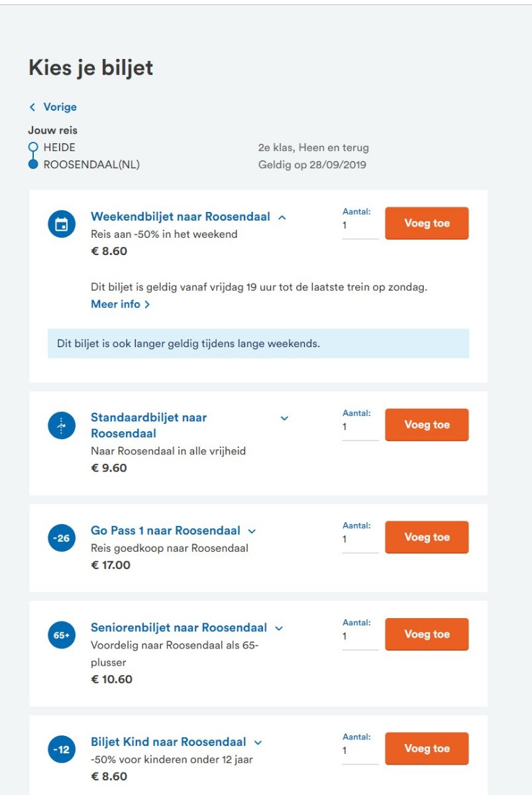Add the Go Pass 1 ticket
532x795 pixels.
(427, 537)
